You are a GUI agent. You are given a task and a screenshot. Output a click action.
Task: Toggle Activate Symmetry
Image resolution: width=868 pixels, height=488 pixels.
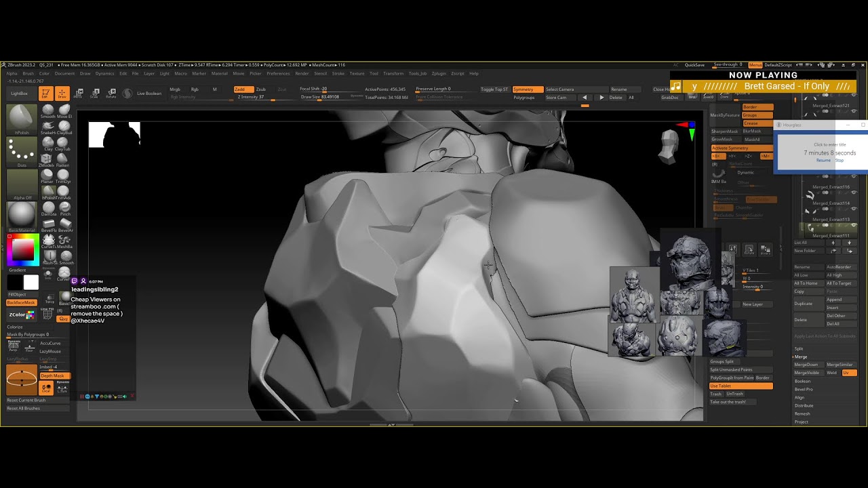click(741, 148)
